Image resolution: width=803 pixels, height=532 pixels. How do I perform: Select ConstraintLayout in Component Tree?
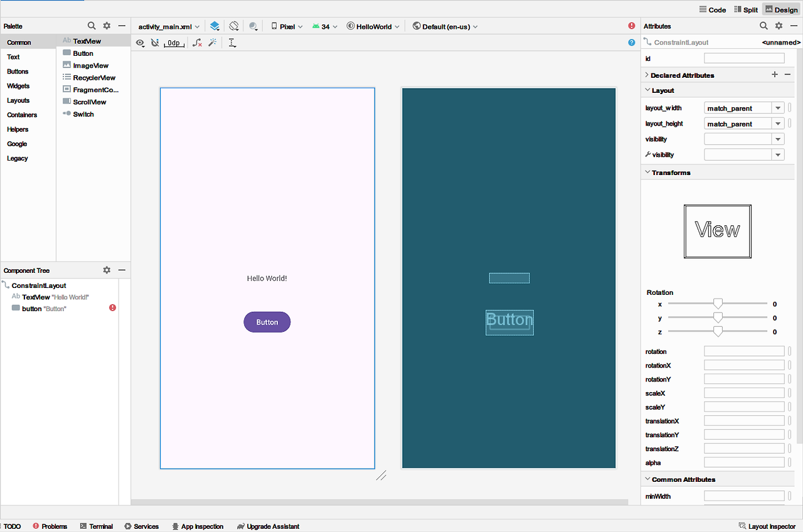[39, 285]
